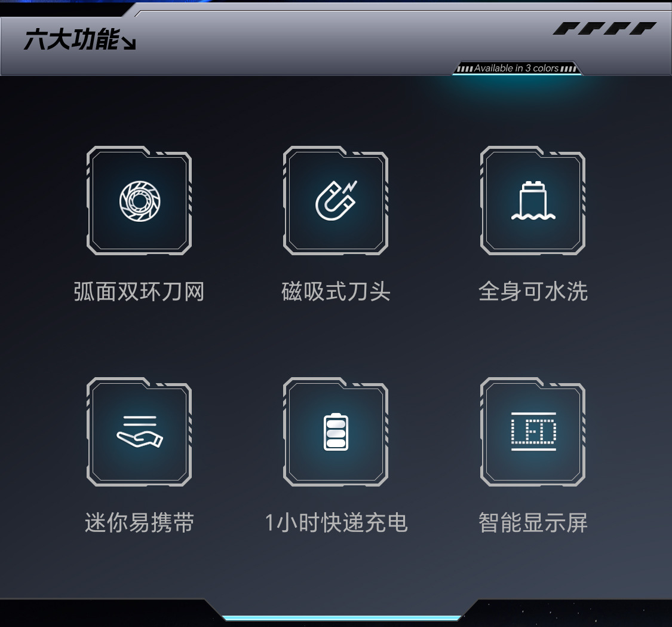Select the 磁吸式刀头 label

[336, 292]
